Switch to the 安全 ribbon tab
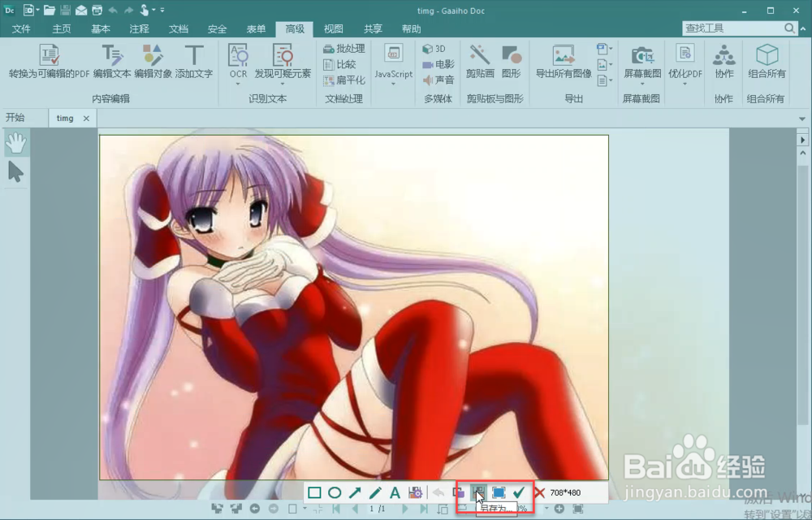Screen dimensions: 812x520 (217, 29)
